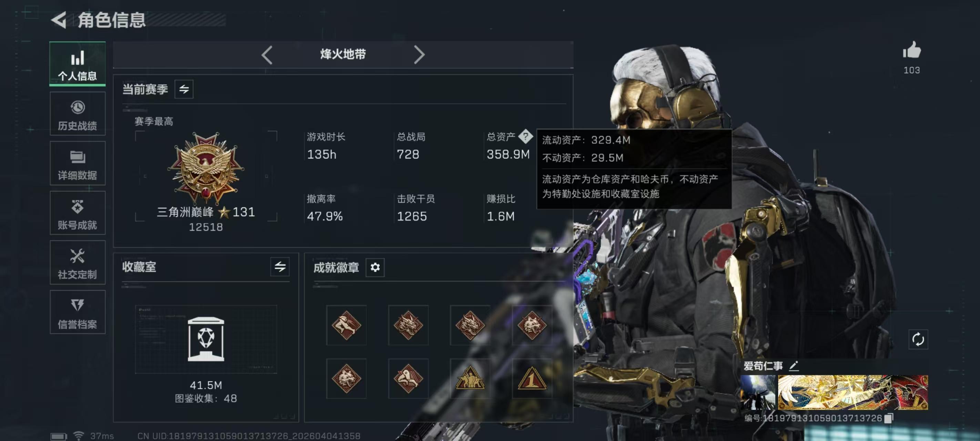Go to 账号成就 section
Image resolution: width=980 pixels, height=441 pixels.
(x=78, y=213)
